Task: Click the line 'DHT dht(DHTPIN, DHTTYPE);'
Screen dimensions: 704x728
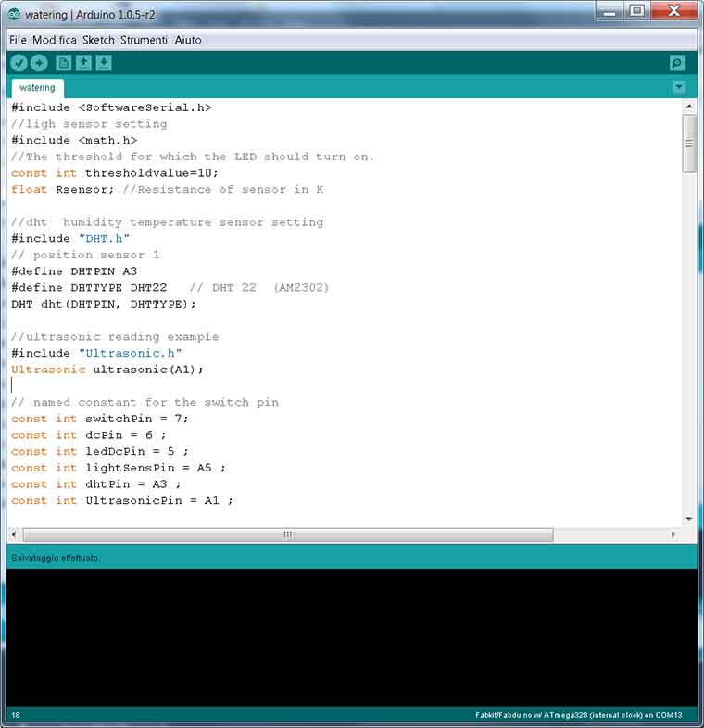Action: click(104, 304)
